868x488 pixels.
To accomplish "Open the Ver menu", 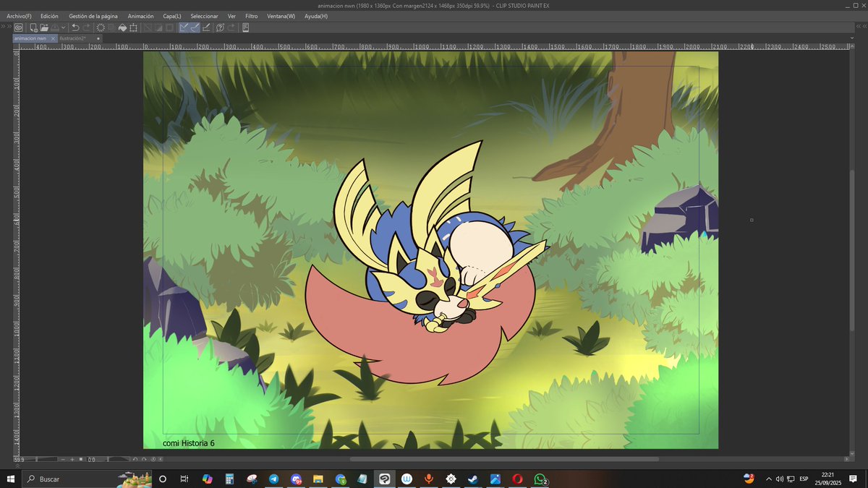I will pyautogui.click(x=231, y=16).
